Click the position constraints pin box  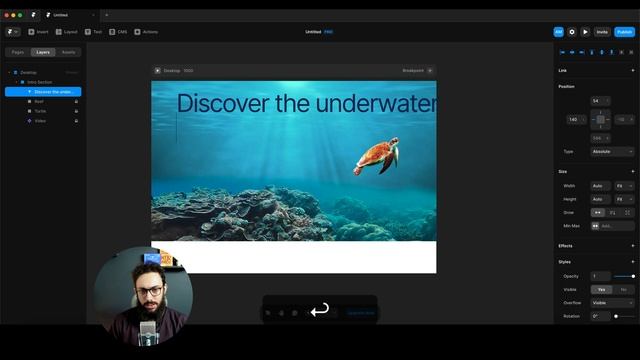600,120
